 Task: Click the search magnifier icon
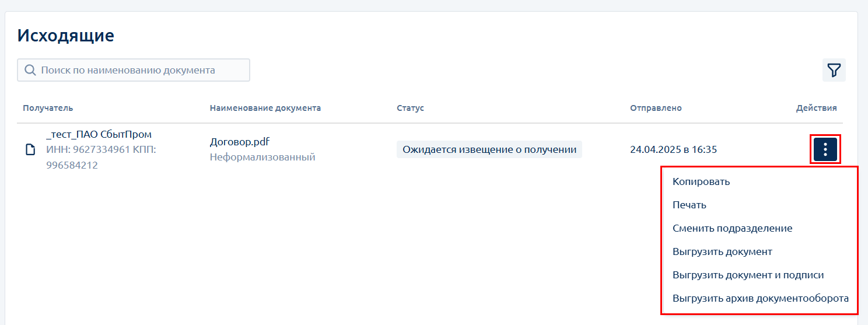click(x=30, y=70)
